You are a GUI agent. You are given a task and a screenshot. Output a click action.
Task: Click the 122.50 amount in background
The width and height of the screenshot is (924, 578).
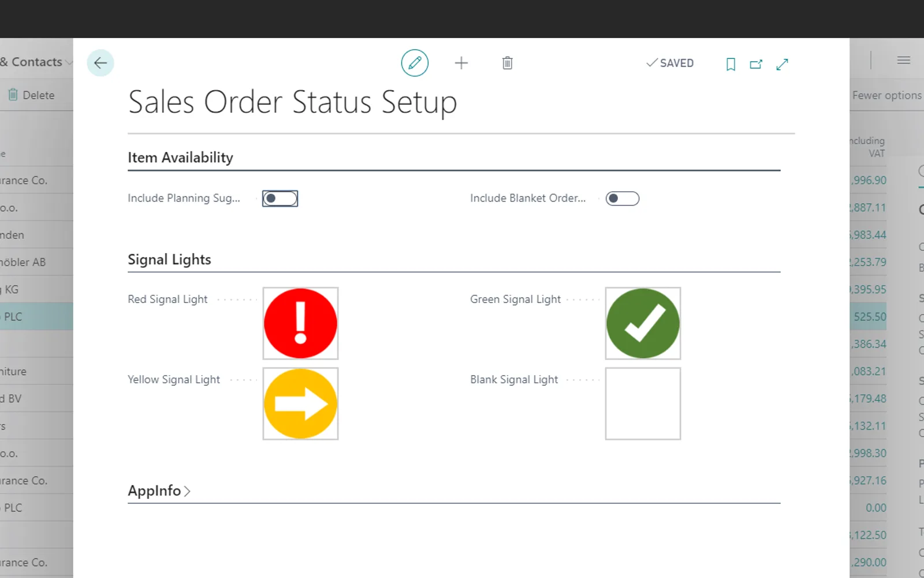[868, 535]
